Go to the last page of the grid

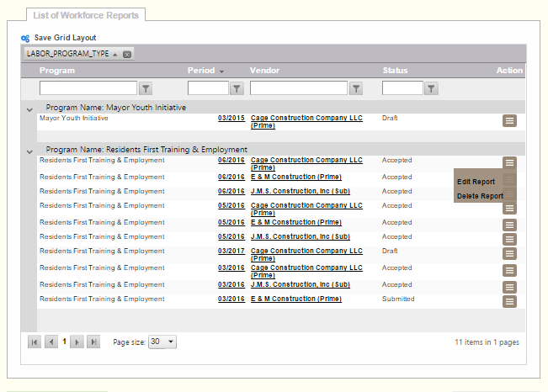coord(93,342)
